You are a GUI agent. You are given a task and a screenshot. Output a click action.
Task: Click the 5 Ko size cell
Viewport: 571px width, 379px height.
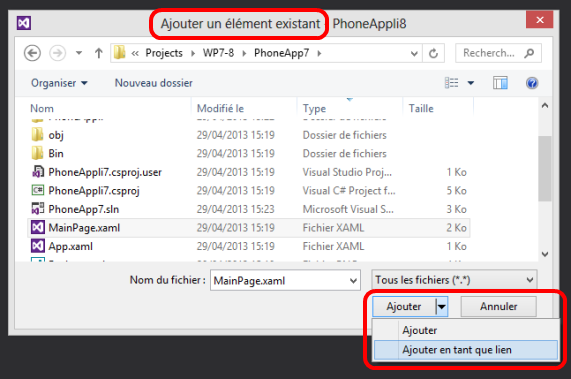(457, 191)
